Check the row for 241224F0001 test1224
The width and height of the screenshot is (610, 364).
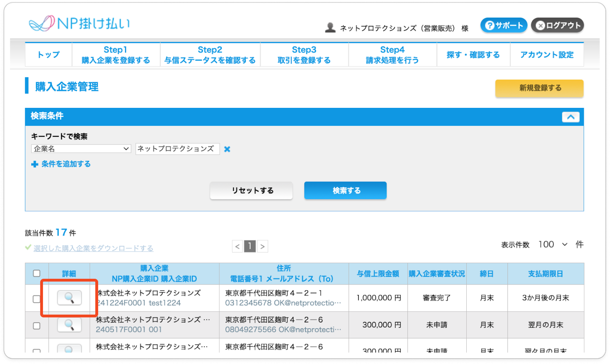[37, 299]
